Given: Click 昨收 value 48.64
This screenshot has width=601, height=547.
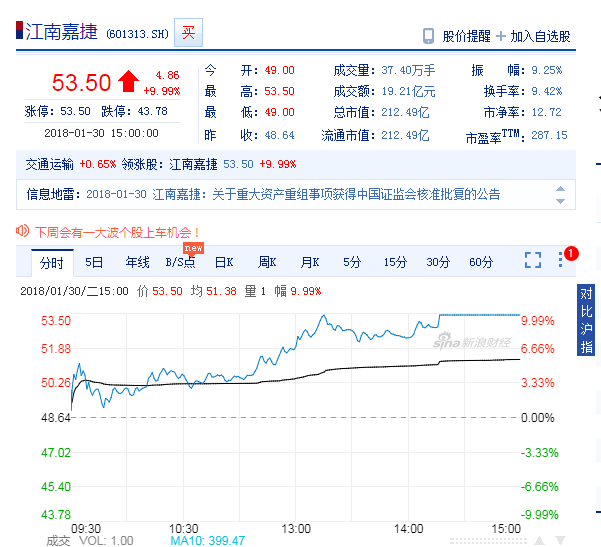Looking at the screenshot, I should pyautogui.click(x=279, y=135).
